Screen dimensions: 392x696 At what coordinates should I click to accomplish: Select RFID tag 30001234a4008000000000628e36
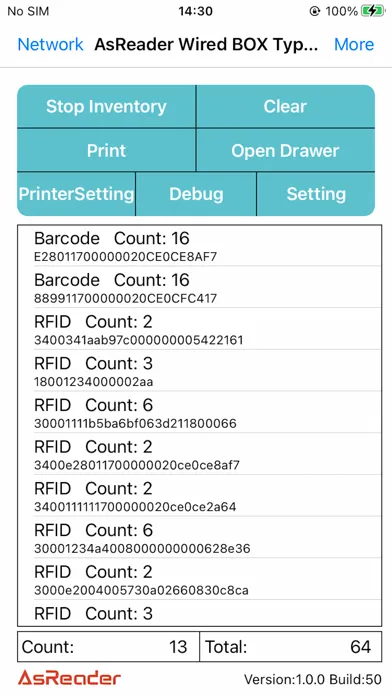(x=199, y=538)
